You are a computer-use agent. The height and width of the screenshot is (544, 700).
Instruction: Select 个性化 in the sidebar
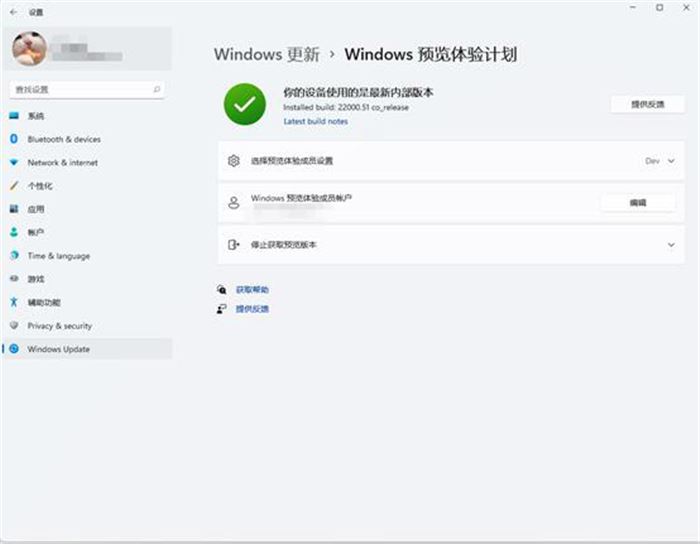pos(40,186)
